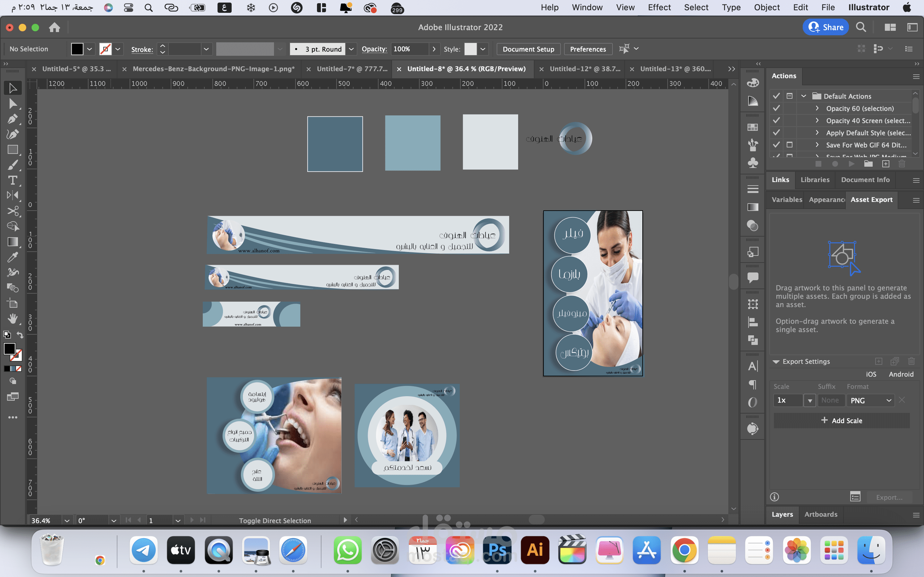924x577 pixels.
Task: Click the Opacity 100% input field
Action: point(409,49)
